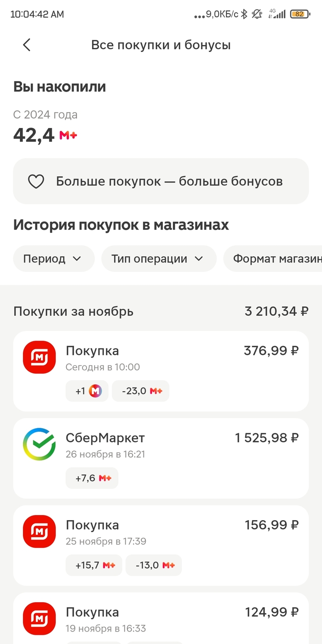
Task: Select the +7,6 bonus chip on SberMarket
Action: coord(92,478)
